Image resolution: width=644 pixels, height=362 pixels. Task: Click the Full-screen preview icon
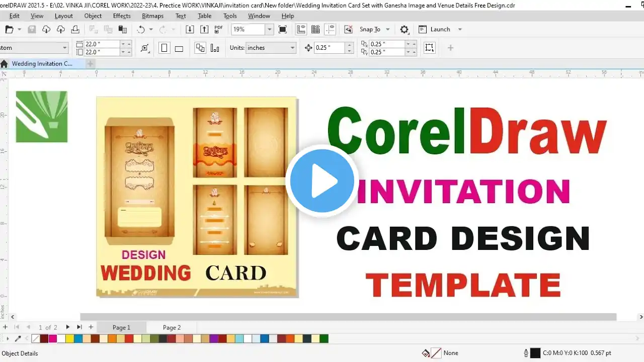283,30
